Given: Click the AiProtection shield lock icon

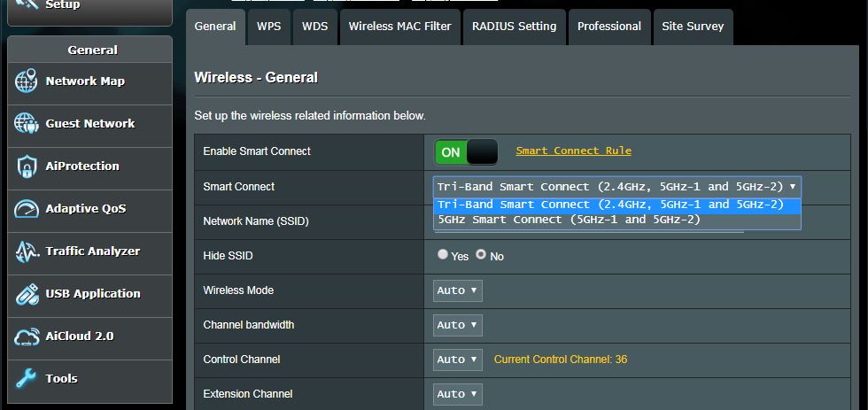Looking at the screenshot, I should [x=26, y=166].
